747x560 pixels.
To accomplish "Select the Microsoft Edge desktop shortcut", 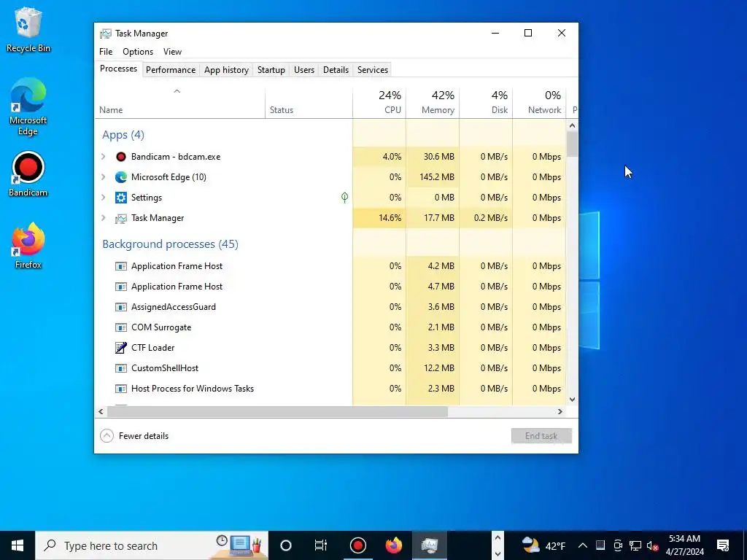I will pos(28,106).
